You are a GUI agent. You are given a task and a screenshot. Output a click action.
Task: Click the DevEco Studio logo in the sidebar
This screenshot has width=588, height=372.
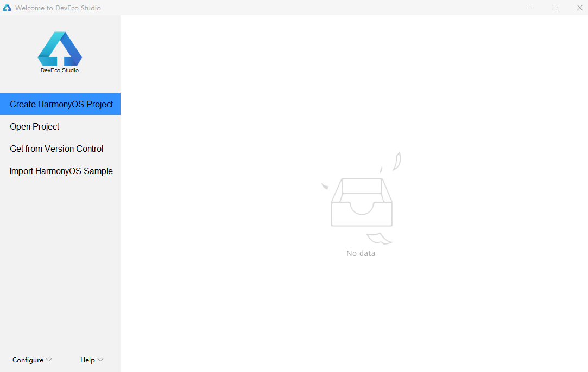tap(60, 52)
